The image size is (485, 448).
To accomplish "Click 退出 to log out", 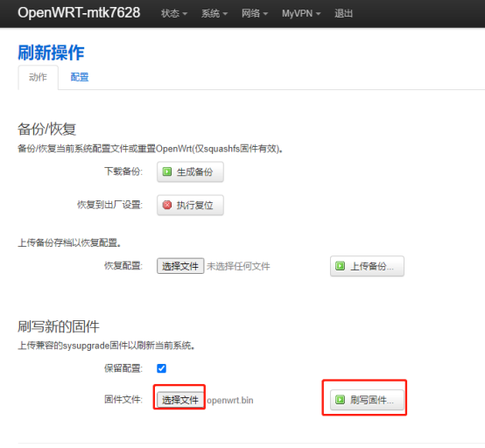I will click(343, 14).
